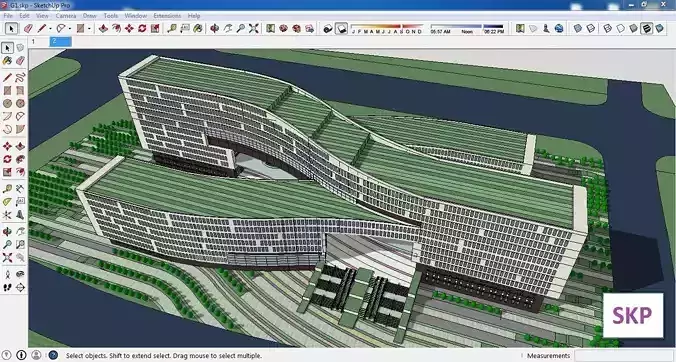Select the Section Plane tool
Screen dimensions: 676x362
[20, 287]
